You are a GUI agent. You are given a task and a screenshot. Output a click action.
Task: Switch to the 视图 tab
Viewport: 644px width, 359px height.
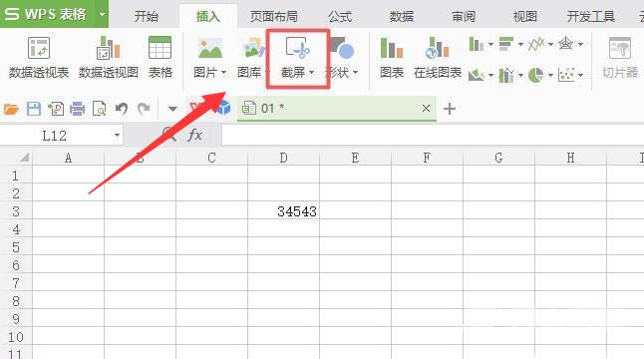[525, 16]
